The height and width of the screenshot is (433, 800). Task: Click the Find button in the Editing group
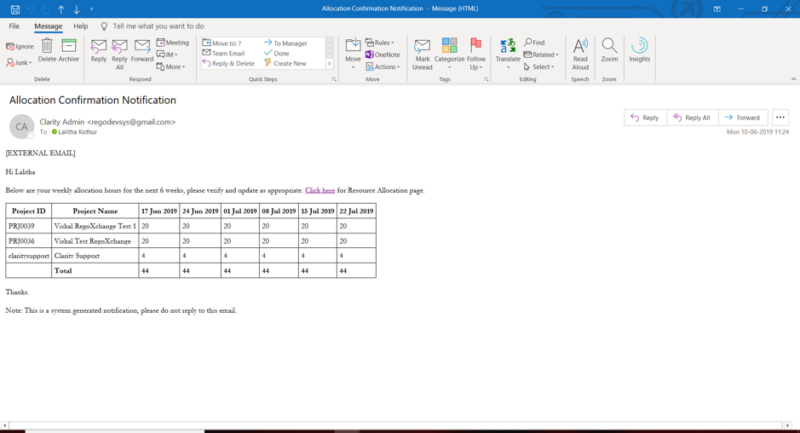tap(535, 42)
